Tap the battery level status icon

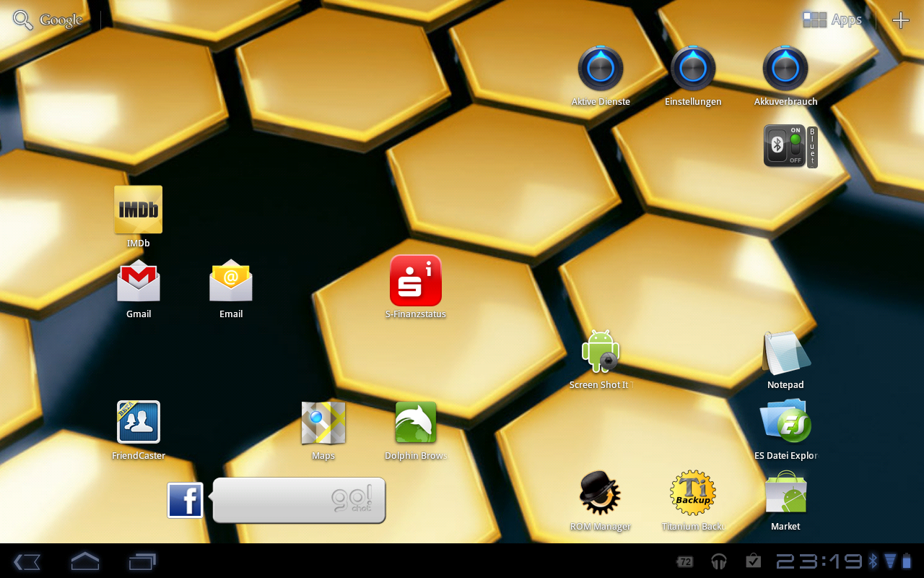[907, 561]
